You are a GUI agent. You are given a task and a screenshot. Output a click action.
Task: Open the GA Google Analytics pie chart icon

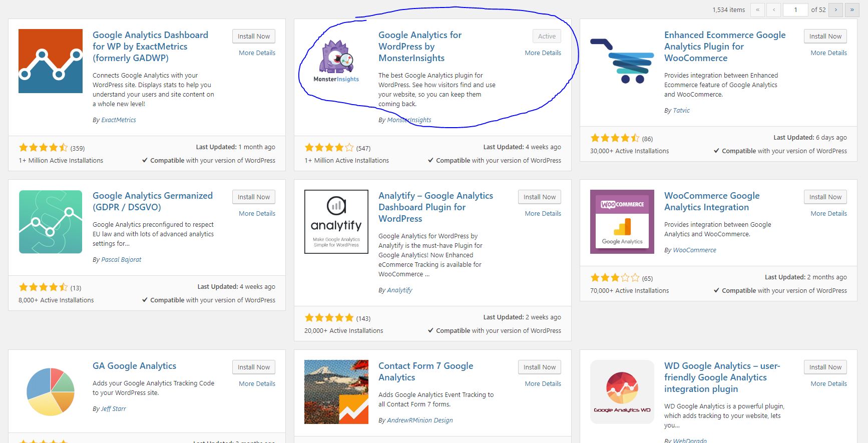(51, 392)
